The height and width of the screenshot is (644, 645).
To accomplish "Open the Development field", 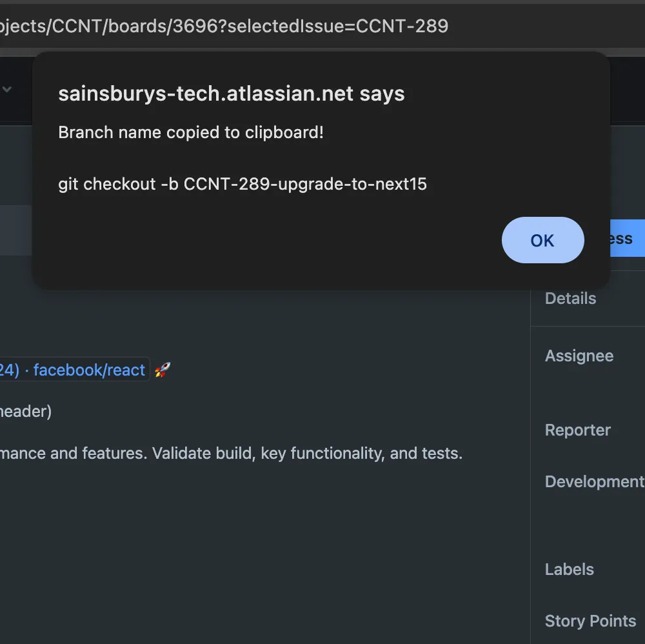I will 593,481.
